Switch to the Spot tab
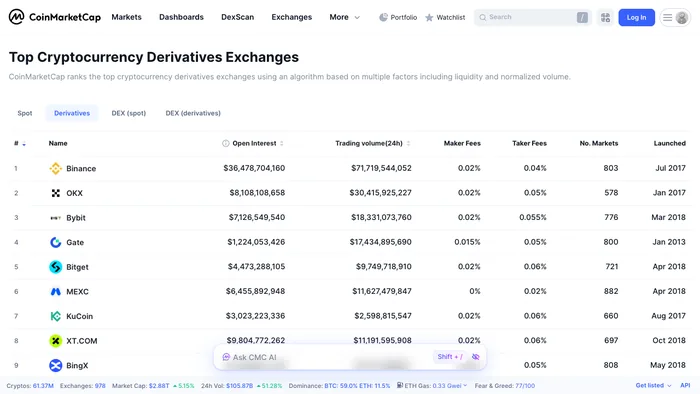Image resolution: width=700 pixels, height=394 pixels. click(x=25, y=113)
